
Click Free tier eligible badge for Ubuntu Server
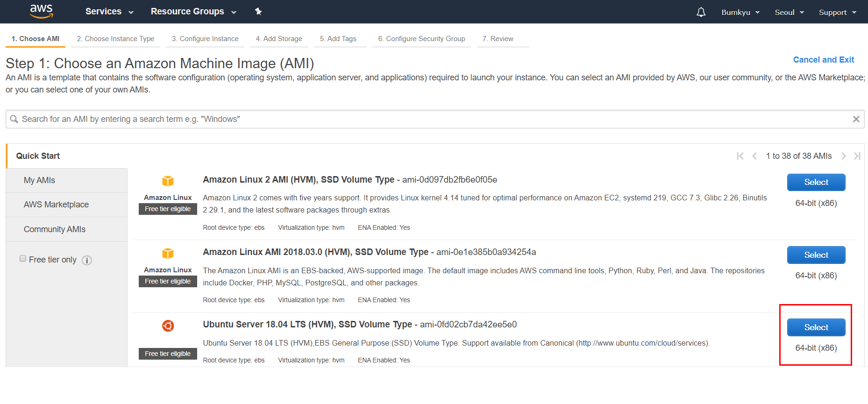click(x=168, y=354)
